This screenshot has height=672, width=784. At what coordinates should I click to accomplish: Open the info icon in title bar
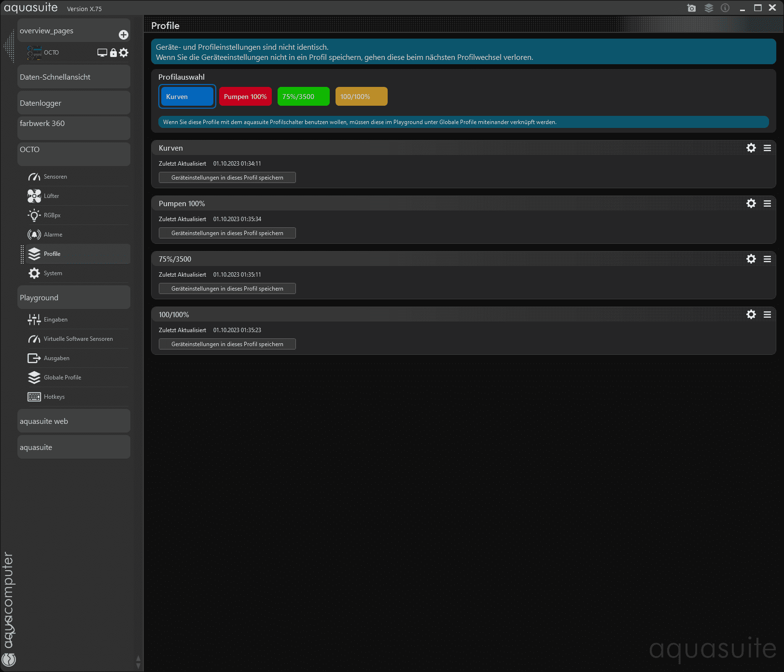[725, 8]
